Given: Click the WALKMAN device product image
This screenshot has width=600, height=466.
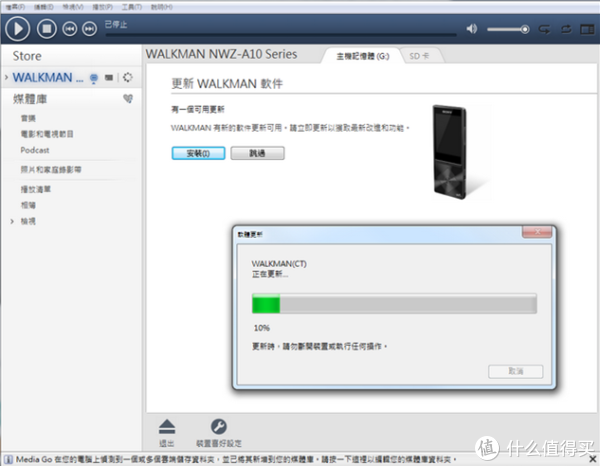Looking at the screenshot, I should point(450,152).
